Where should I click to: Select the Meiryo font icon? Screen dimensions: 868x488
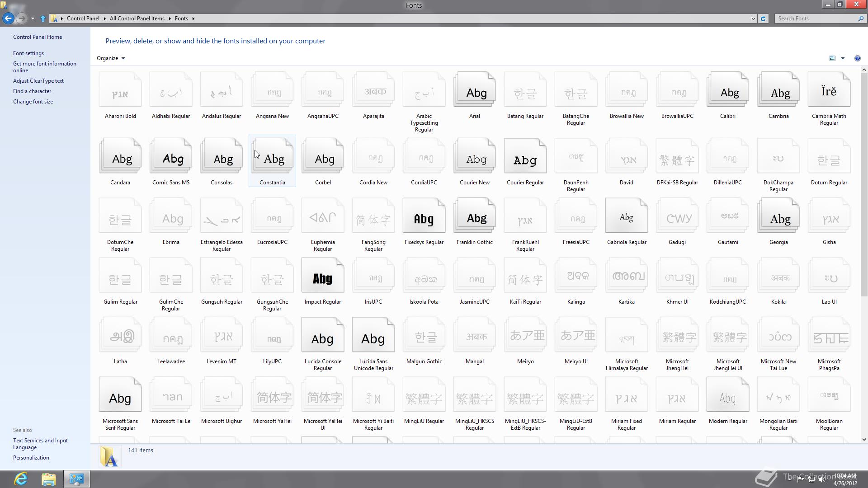(x=525, y=335)
